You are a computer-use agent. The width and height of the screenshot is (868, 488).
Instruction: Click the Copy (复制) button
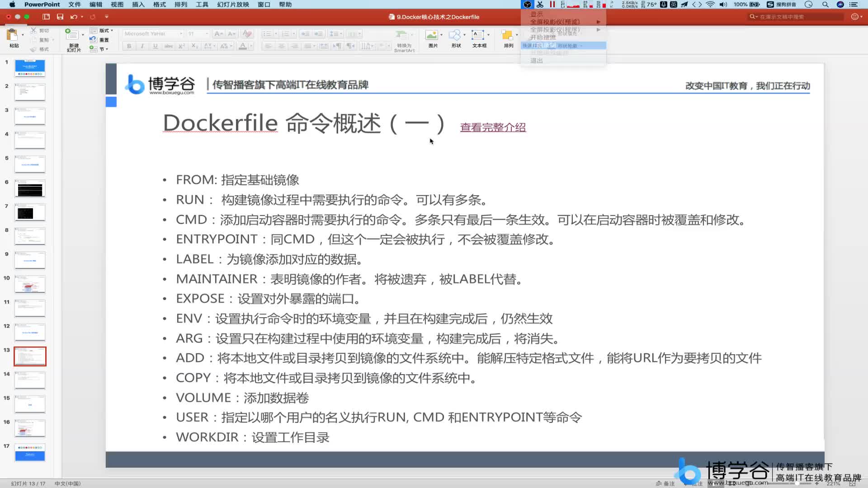click(x=39, y=40)
